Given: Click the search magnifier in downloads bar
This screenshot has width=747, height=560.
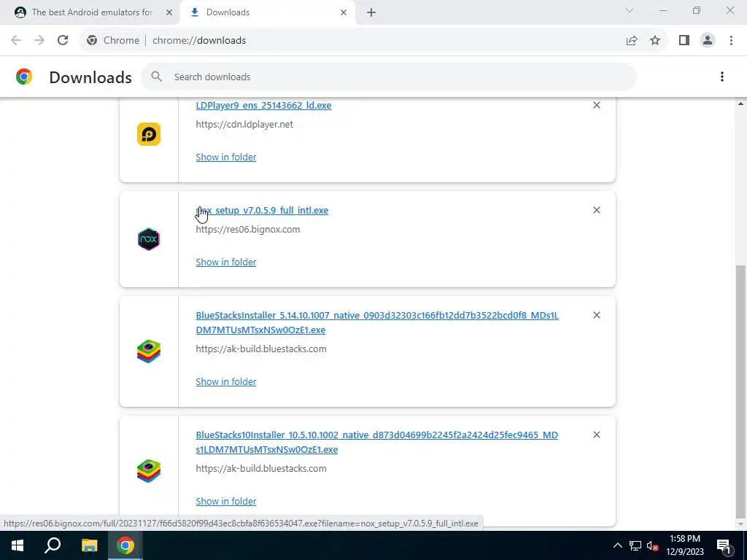Looking at the screenshot, I should tap(156, 77).
